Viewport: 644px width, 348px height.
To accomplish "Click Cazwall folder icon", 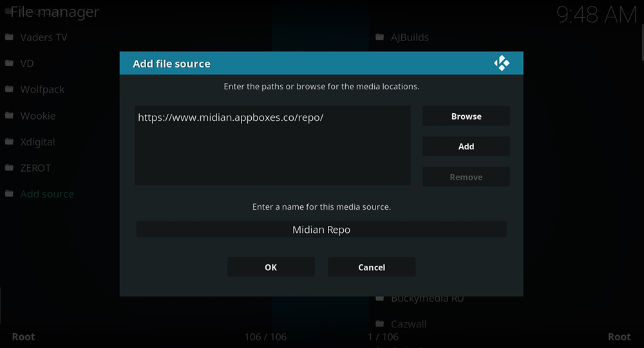I will pyautogui.click(x=380, y=324).
